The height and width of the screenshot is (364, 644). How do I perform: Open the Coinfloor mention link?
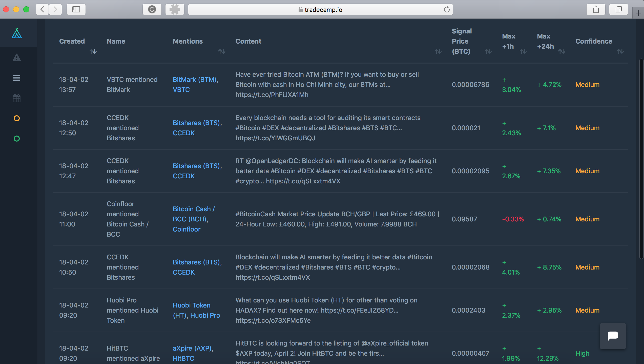click(x=186, y=229)
